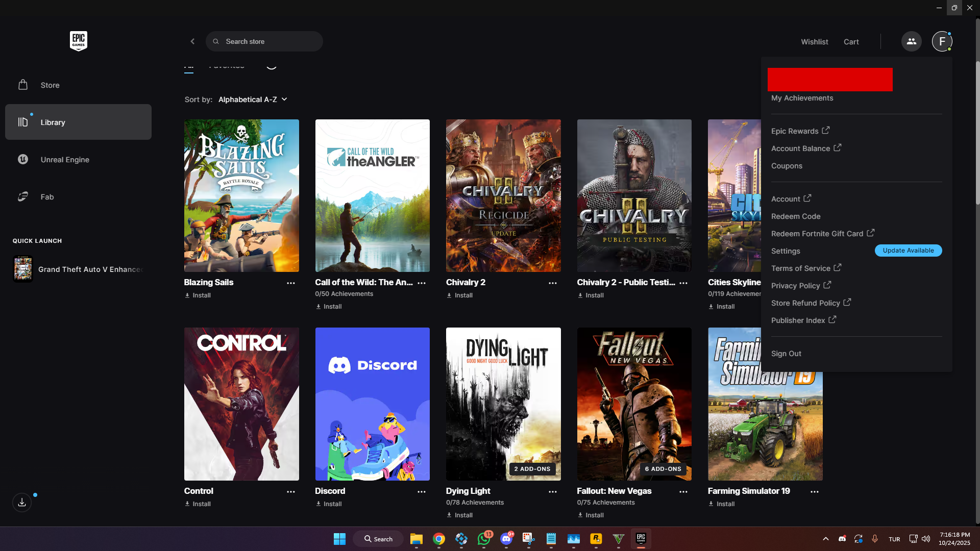
Task: Show hidden system tray icons
Action: click(x=825, y=539)
